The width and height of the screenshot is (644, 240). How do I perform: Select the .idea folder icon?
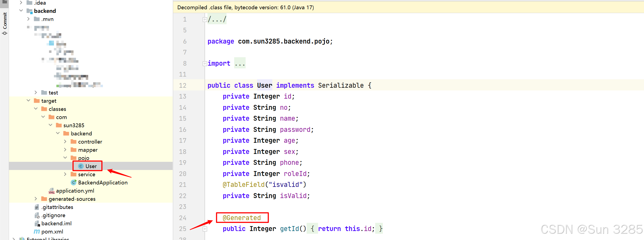[x=29, y=3]
